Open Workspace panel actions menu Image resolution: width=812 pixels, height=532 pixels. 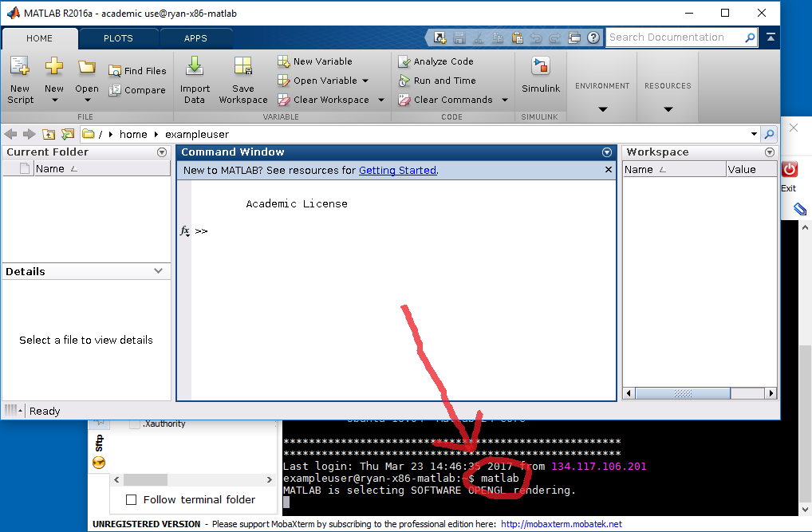coord(770,152)
